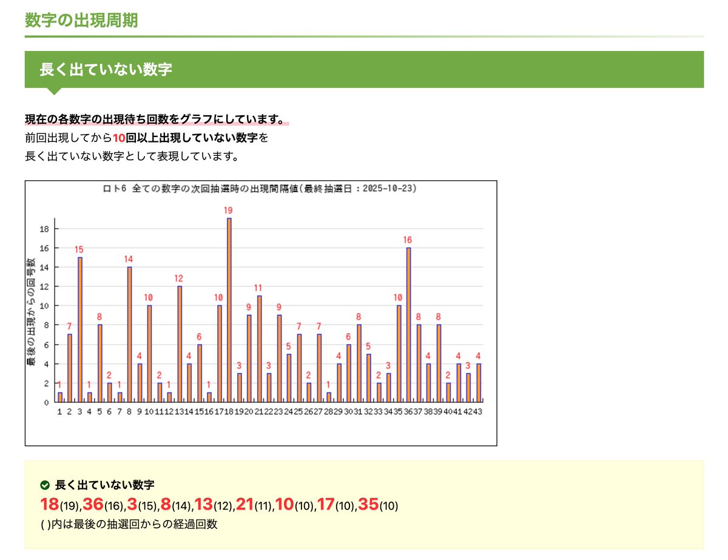Click the y-axis tick label 0
Viewport: 728px width, 560px height.
point(46,402)
